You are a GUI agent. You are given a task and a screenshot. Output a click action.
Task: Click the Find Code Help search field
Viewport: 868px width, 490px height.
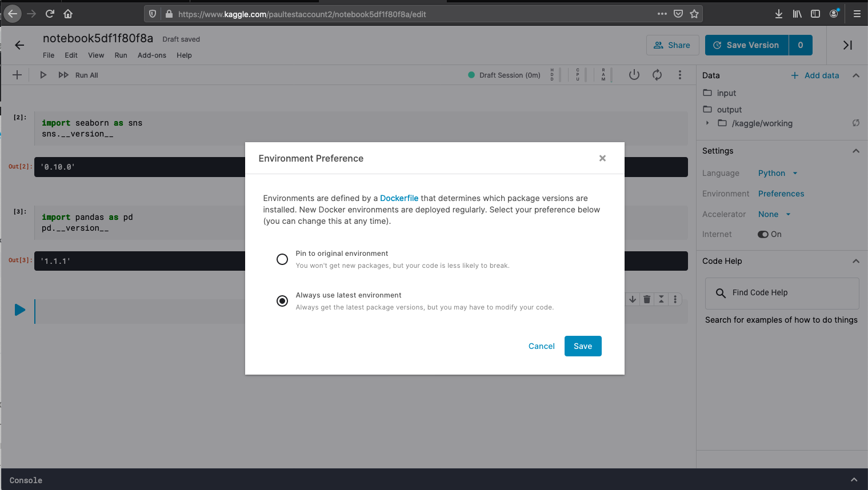782,293
